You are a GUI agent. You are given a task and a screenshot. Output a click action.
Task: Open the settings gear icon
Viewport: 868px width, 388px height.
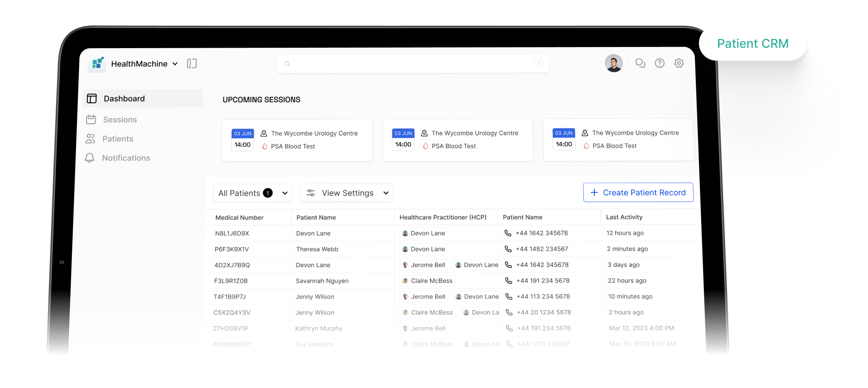point(679,63)
